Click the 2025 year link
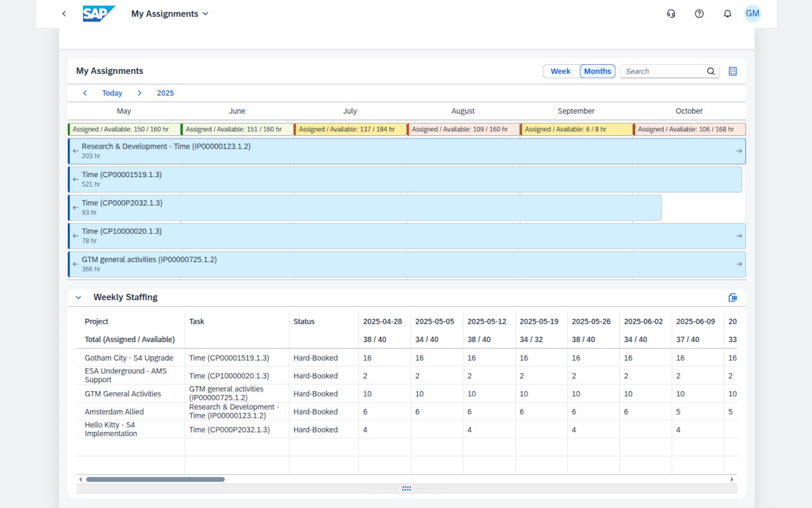This screenshot has height=508, width=812. pyautogui.click(x=166, y=93)
